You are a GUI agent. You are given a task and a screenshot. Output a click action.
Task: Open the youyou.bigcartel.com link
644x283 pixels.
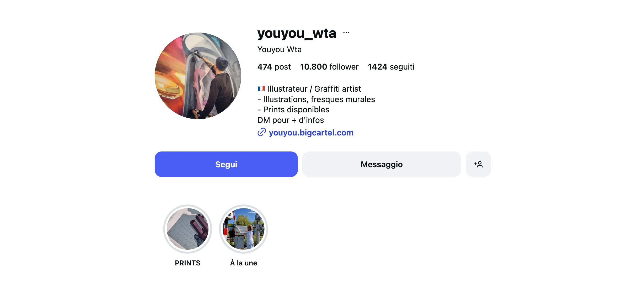[311, 133]
